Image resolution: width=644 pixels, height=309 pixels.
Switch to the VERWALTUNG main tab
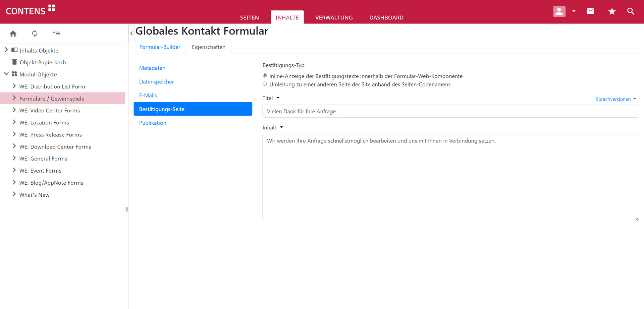pos(334,17)
